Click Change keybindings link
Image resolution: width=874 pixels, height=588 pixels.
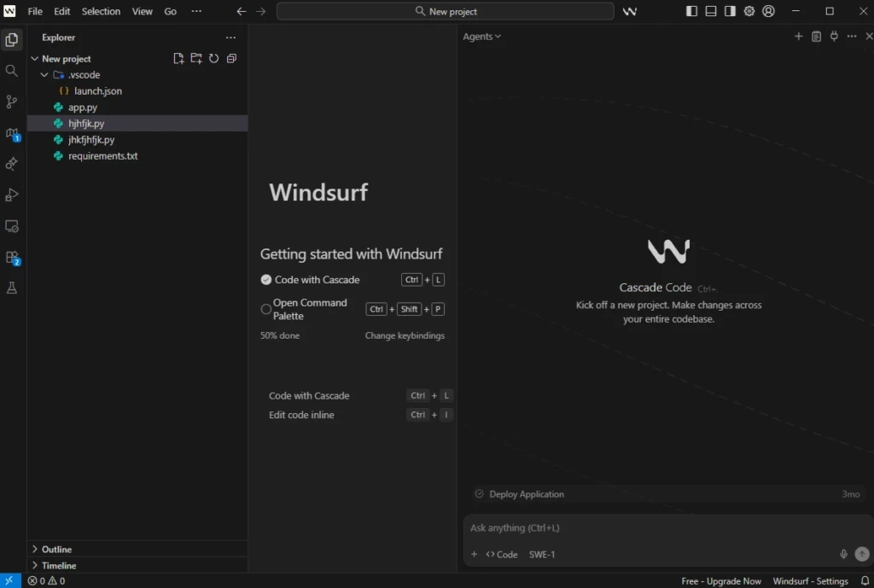tap(405, 335)
